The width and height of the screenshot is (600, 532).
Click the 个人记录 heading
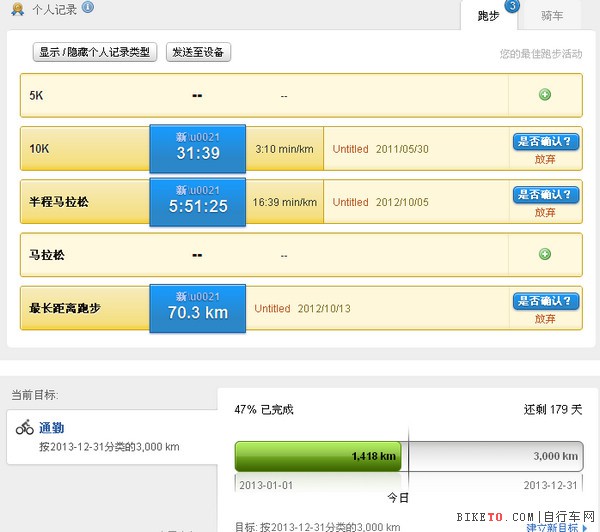click(x=54, y=9)
